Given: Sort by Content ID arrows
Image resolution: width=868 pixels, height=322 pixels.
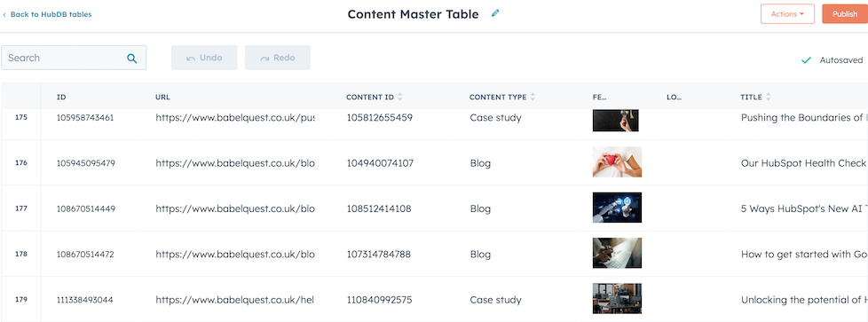Looking at the screenshot, I should [399, 97].
